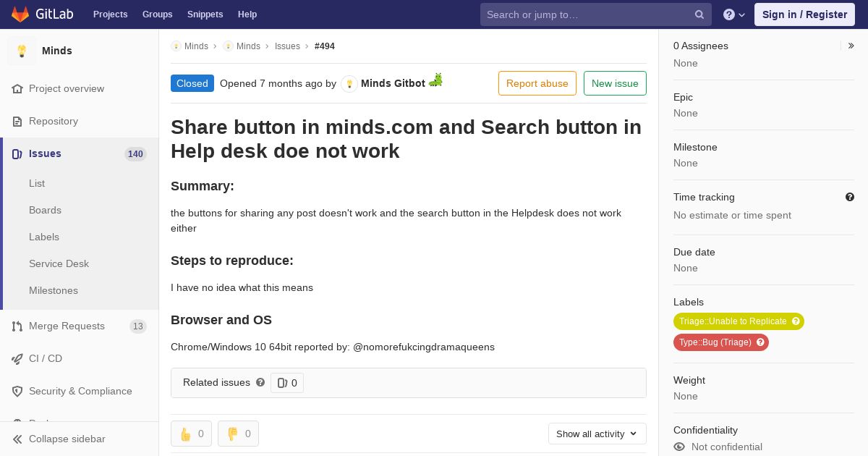Click the #494 breadcrumb link
The image size is (868, 456).
click(325, 46)
